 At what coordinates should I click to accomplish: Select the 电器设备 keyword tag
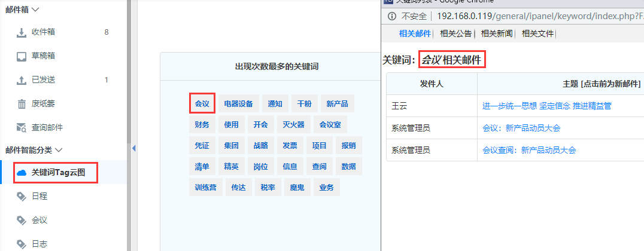(238, 103)
